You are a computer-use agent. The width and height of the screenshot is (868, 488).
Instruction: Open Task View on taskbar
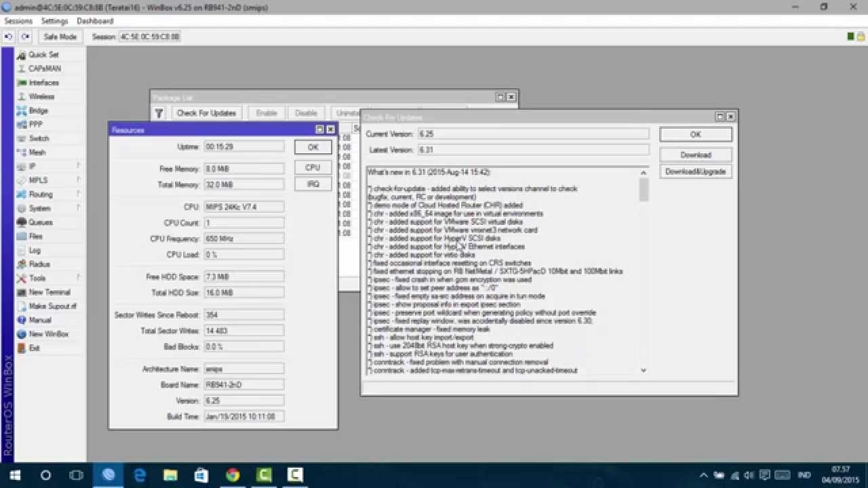click(x=77, y=475)
